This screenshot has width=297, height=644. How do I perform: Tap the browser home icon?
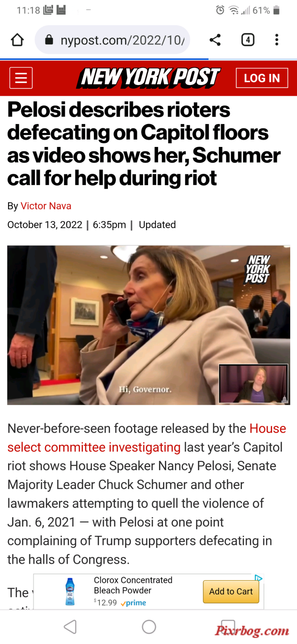point(17,40)
